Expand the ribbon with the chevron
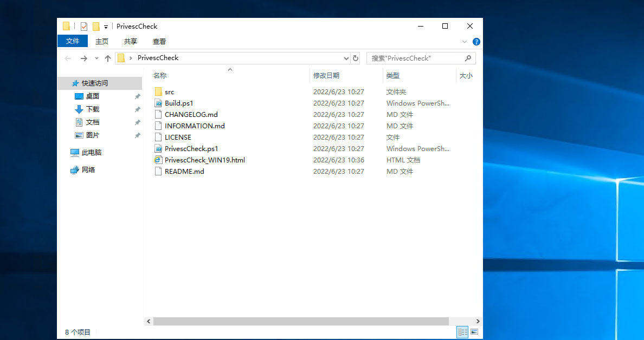This screenshot has width=644, height=340. 465,42
